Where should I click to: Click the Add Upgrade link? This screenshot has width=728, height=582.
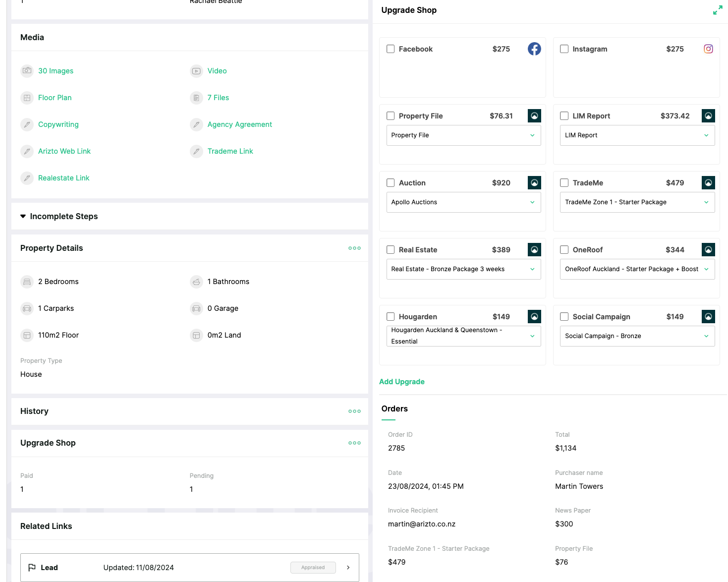(402, 382)
